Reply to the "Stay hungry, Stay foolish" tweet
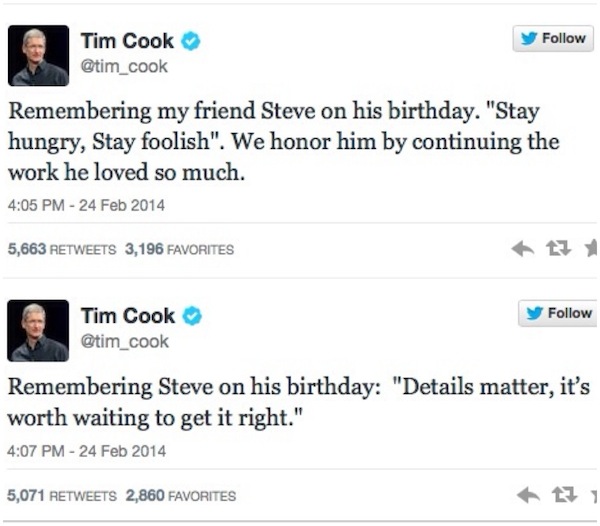Viewport: 600px width, 526px height. pos(522,248)
